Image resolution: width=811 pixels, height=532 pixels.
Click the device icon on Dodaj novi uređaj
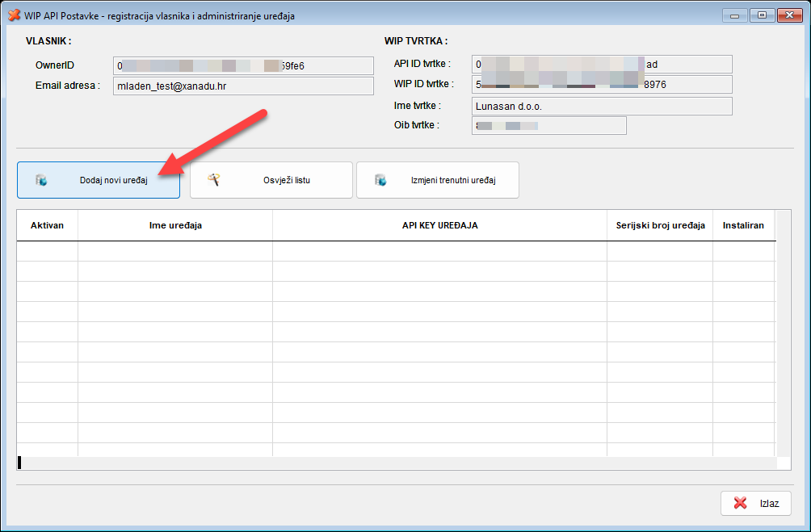pyautogui.click(x=41, y=181)
